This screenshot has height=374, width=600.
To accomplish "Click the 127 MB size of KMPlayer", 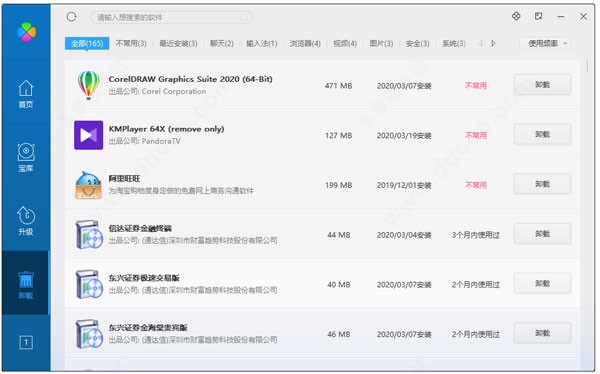I will coord(339,136).
